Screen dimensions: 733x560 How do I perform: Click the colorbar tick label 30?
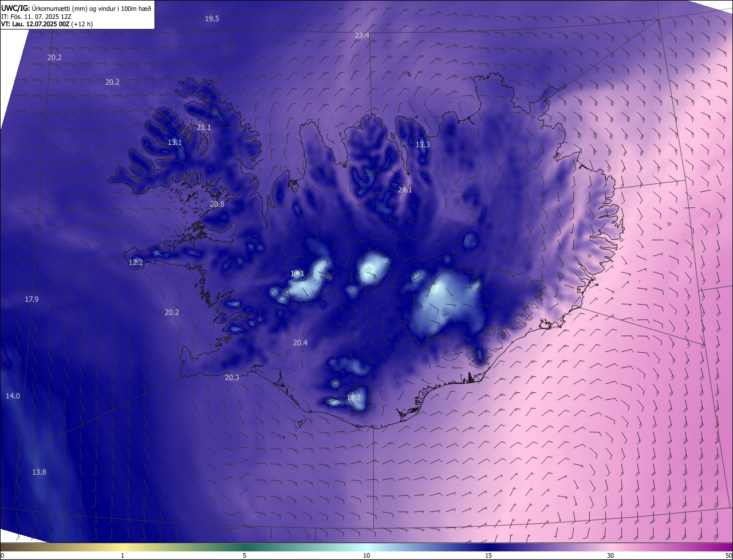click(610, 556)
